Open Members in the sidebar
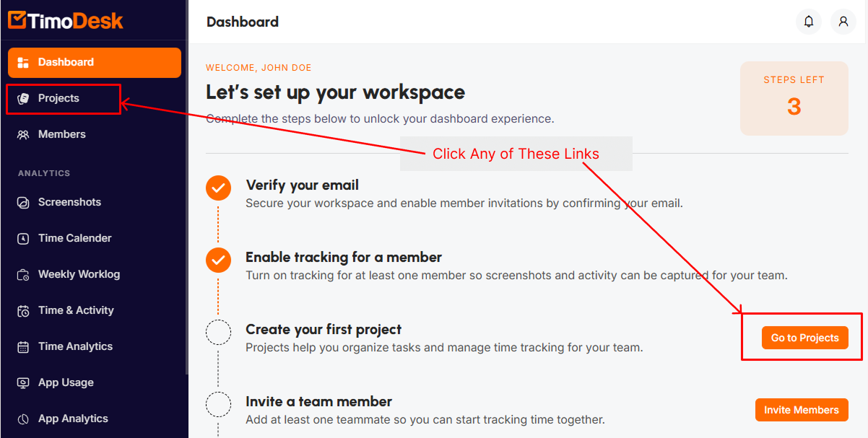Viewport: 868px width, 438px height. click(x=61, y=135)
